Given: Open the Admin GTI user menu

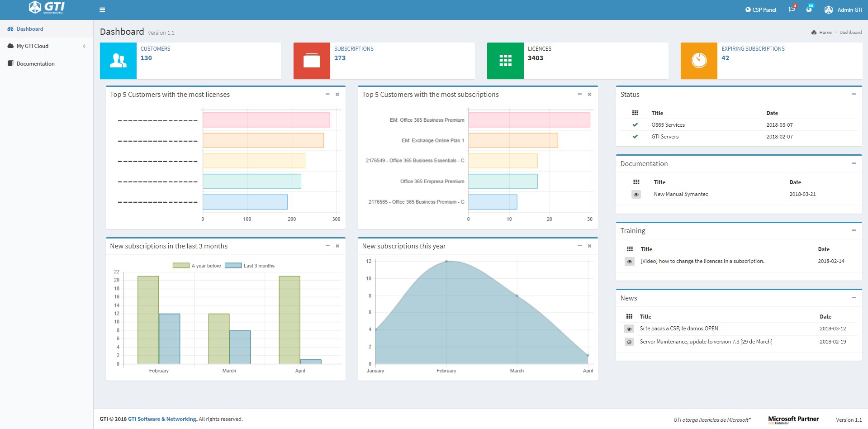Looking at the screenshot, I should click(x=843, y=10).
